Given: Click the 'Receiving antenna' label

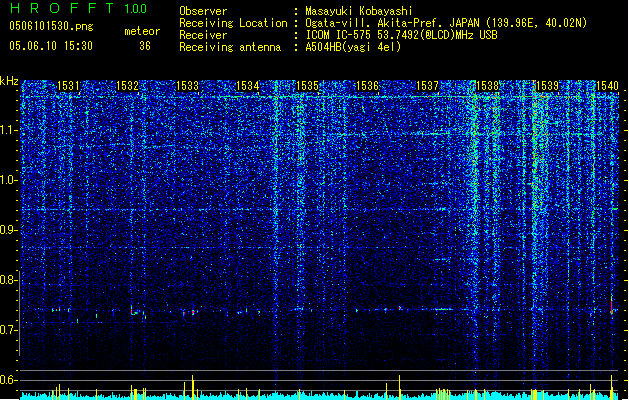Looking at the screenshot, I should tap(230, 47).
